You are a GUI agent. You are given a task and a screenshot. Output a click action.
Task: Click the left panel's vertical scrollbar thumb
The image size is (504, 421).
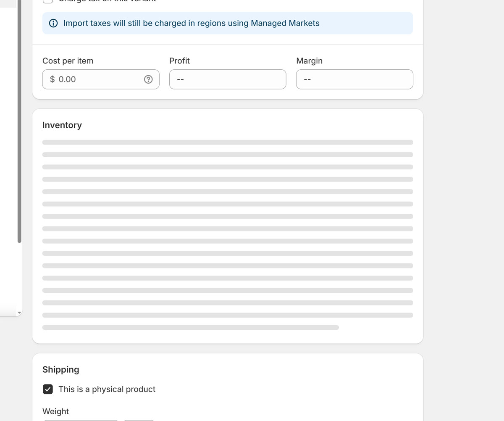click(x=19, y=126)
